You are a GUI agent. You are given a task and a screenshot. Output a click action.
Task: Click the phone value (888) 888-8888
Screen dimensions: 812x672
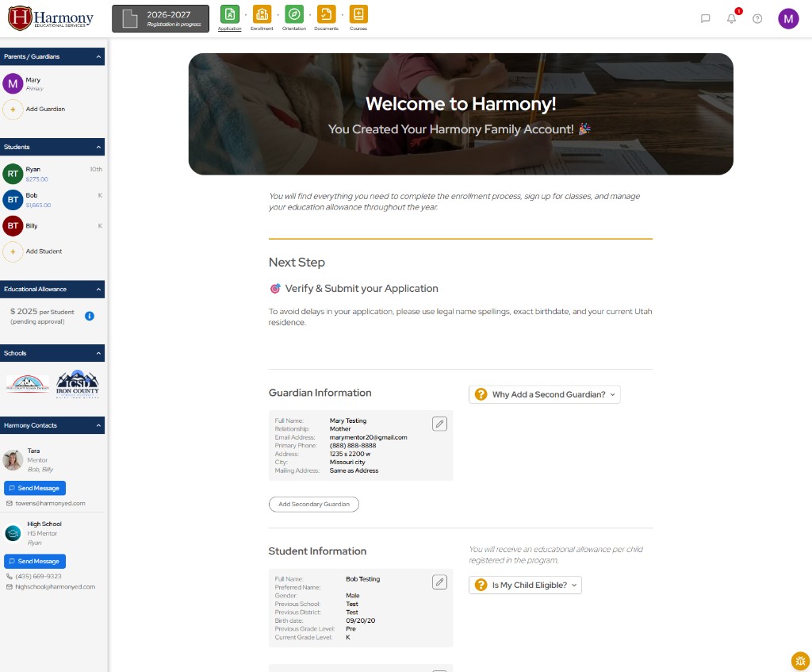353,446
